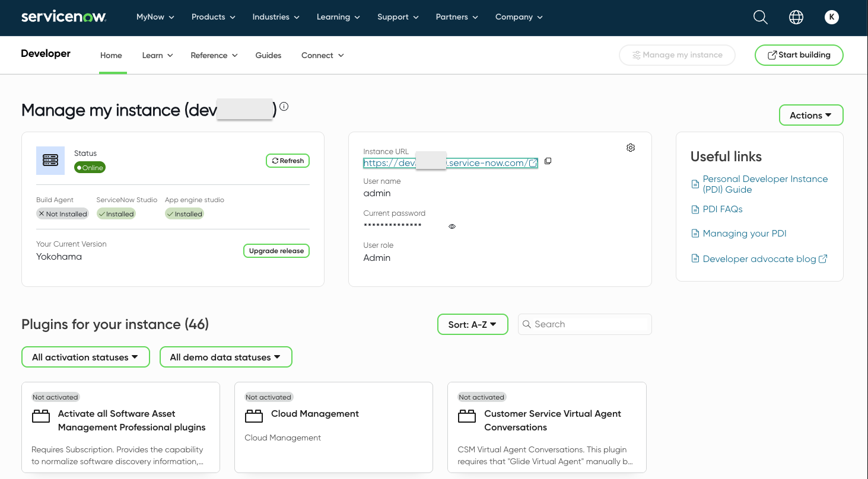Screen dimensions: 868x479
Task: Open the globe language selector icon
Action: click(796, 17)
